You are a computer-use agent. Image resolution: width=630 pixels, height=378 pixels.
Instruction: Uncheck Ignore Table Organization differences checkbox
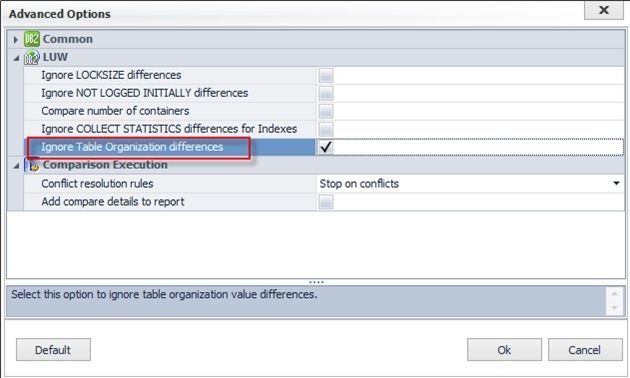[326, 147]
